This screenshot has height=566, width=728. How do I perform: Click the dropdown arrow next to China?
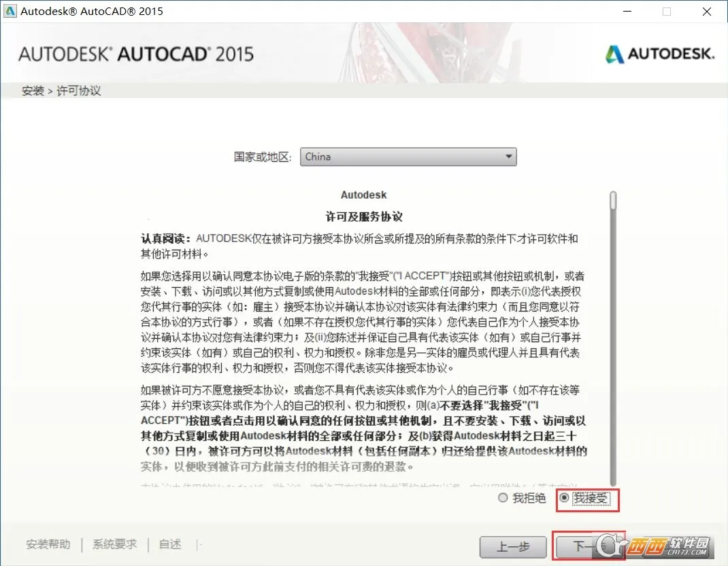click(507, 156)
